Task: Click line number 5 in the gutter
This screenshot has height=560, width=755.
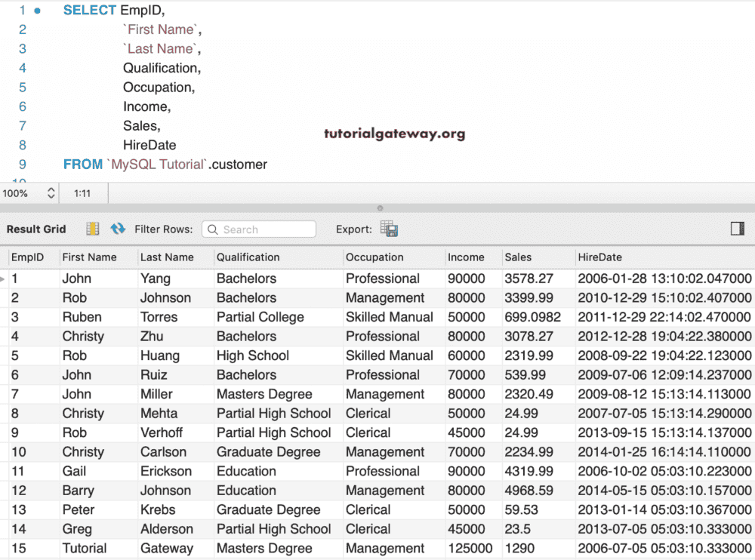Action: [22, 87]
